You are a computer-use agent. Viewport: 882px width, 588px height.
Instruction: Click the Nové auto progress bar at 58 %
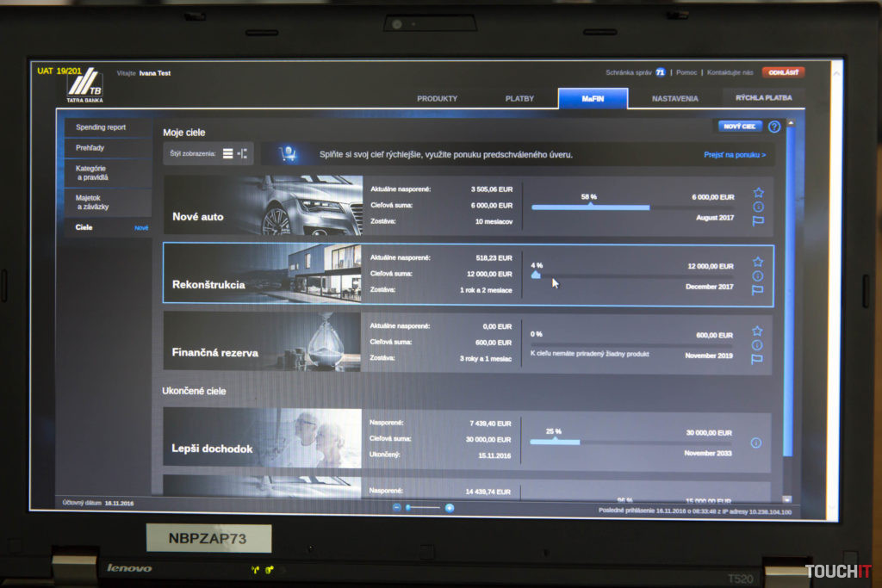[591, 207]
